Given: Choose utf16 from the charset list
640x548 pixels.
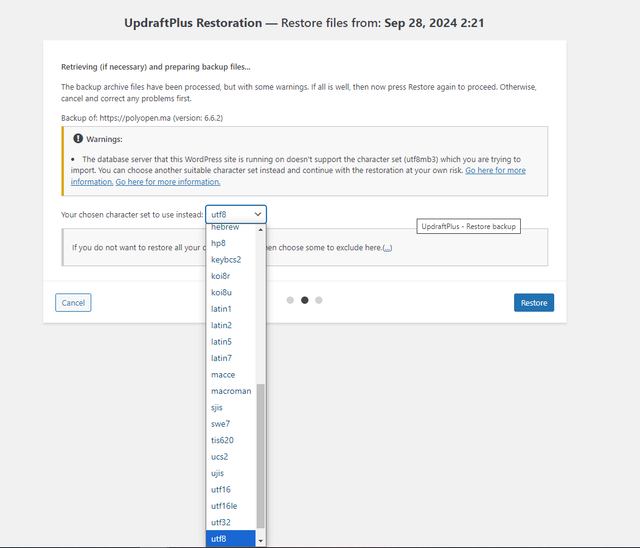Looking at the screenshot, I should (231, 489).
